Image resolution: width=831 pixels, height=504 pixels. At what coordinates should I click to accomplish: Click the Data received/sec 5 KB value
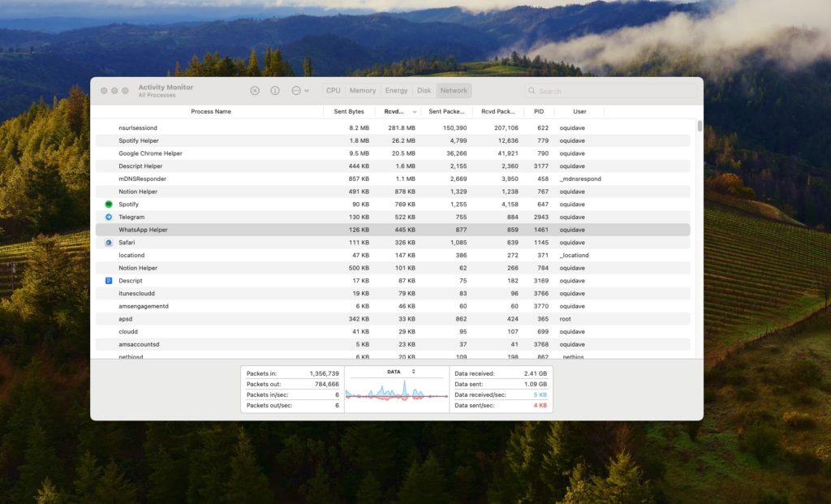coord(540,394)
